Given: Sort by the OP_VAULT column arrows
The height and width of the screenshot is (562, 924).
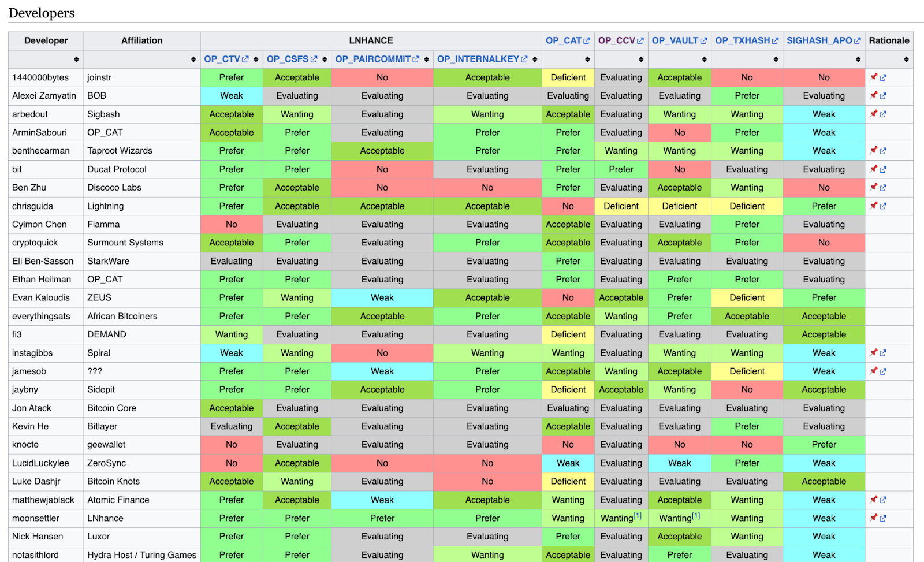Looking at the screenshot, I should [704, 59].
